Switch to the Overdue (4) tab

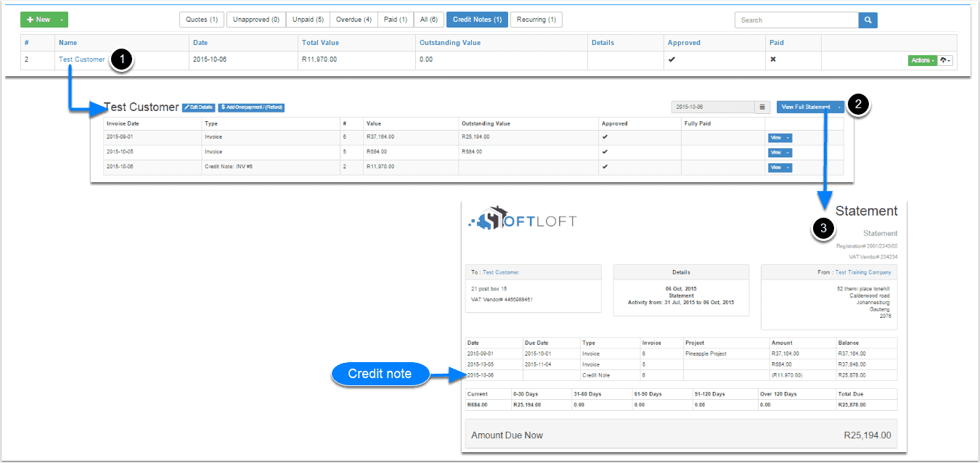click(354, 20)
